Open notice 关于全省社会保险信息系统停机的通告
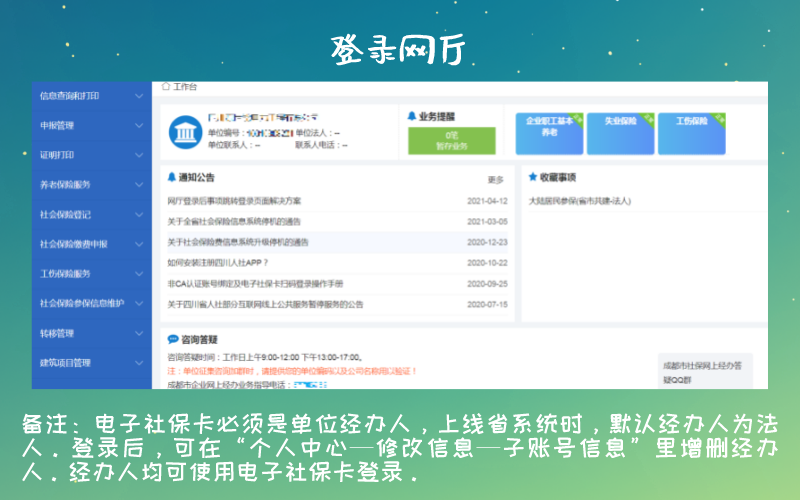Image resolution: width=800 pixels, height=500 pixels. 234,221
